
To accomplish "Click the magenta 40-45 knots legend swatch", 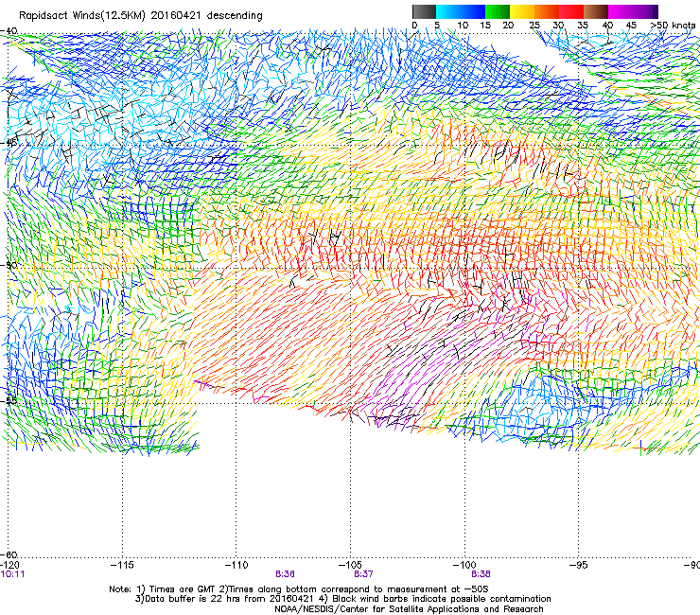I will coord(621,11).
